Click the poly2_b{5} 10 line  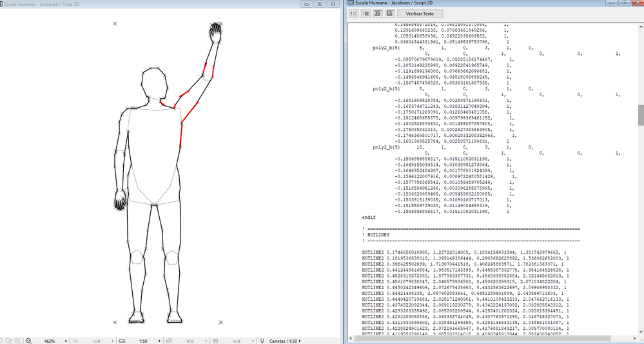[453, 147]
